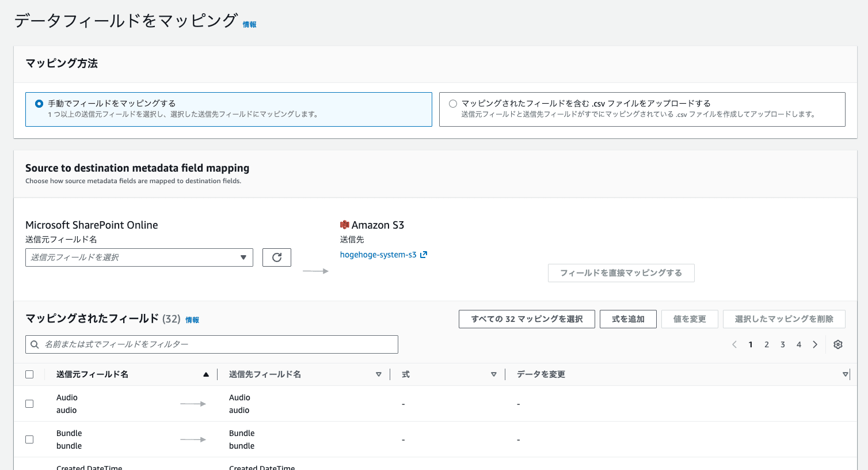The height and width of the screenshot is (470, 868).
Task: Check the Audio mapping row checkbox
Action: click(x=29, y=404)
